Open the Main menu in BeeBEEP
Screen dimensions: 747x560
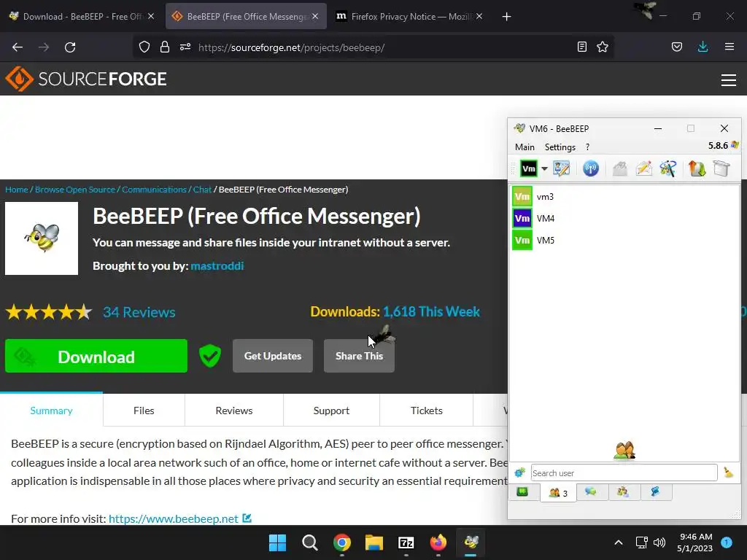click(x=525, y=147)
